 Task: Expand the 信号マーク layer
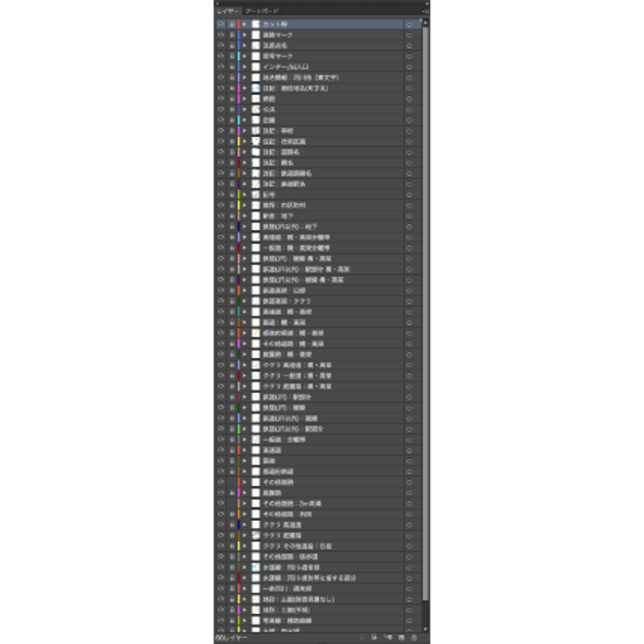point(245,56)
